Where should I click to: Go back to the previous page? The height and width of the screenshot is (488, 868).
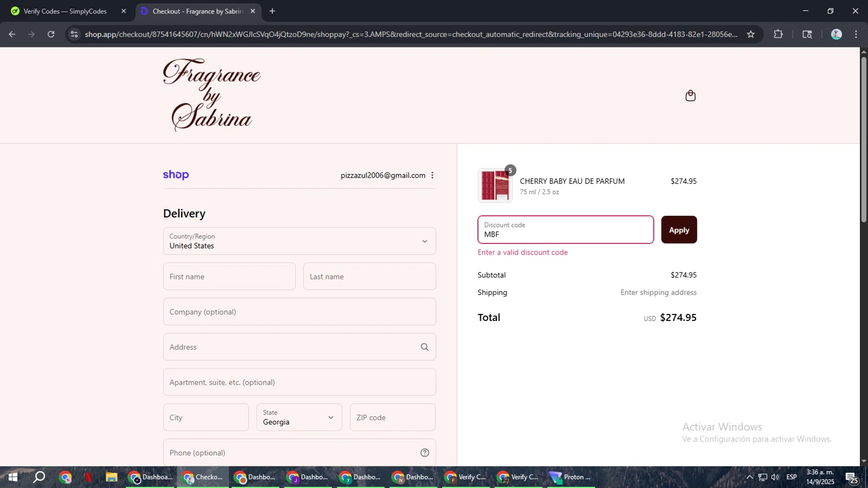(12, 34)
